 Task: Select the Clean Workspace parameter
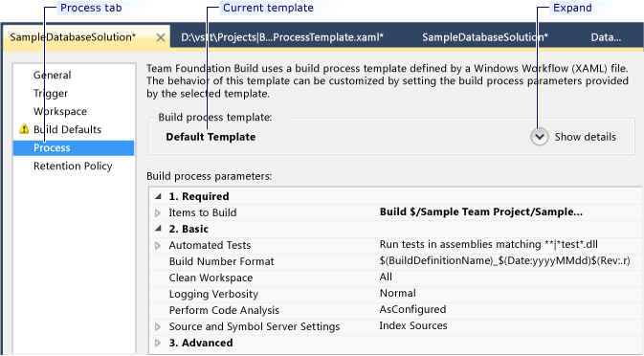(x=211, y=278)
